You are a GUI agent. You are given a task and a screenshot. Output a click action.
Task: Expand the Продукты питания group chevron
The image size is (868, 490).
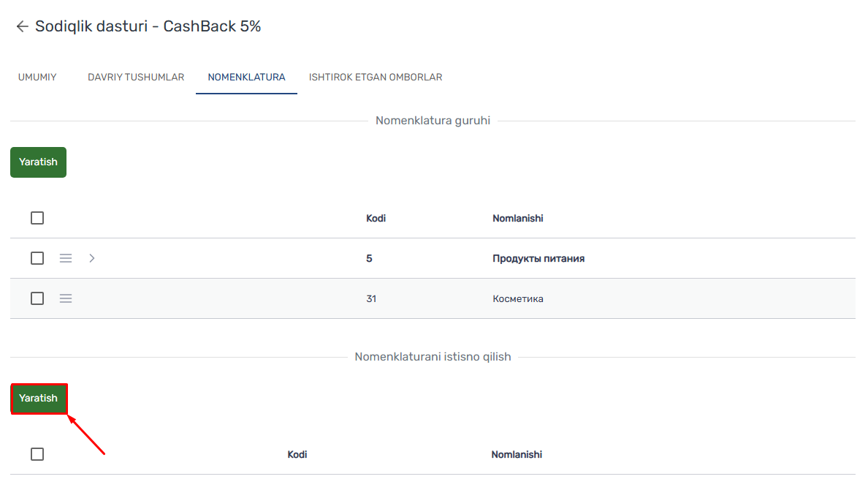[x=92, y=258]
